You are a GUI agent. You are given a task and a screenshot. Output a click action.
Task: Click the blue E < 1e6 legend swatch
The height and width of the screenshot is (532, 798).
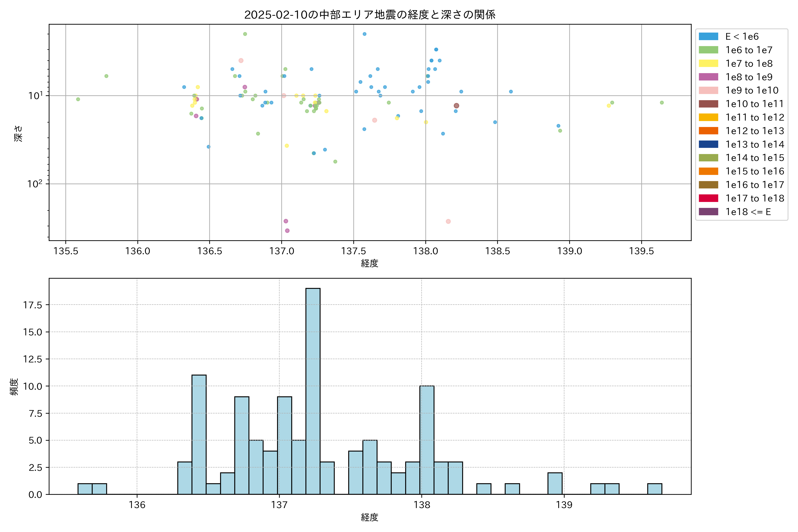[708, 37]
